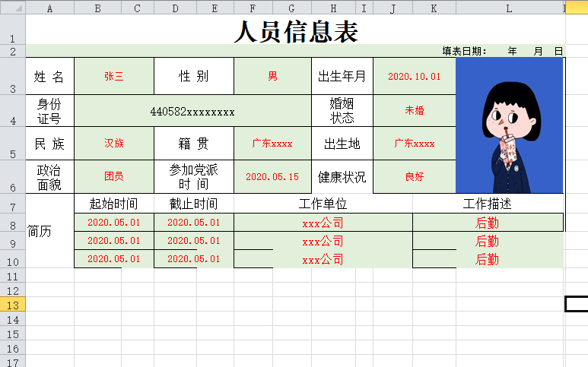Screen dimensions: 588x367
Task: Select column F header
Action: tap(253, 8)
